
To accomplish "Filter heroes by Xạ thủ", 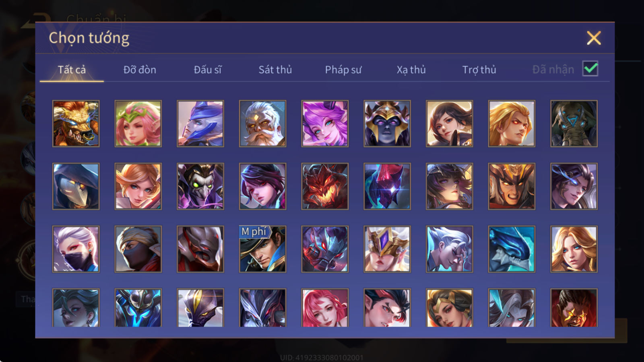I will click(x=411, y=70).
